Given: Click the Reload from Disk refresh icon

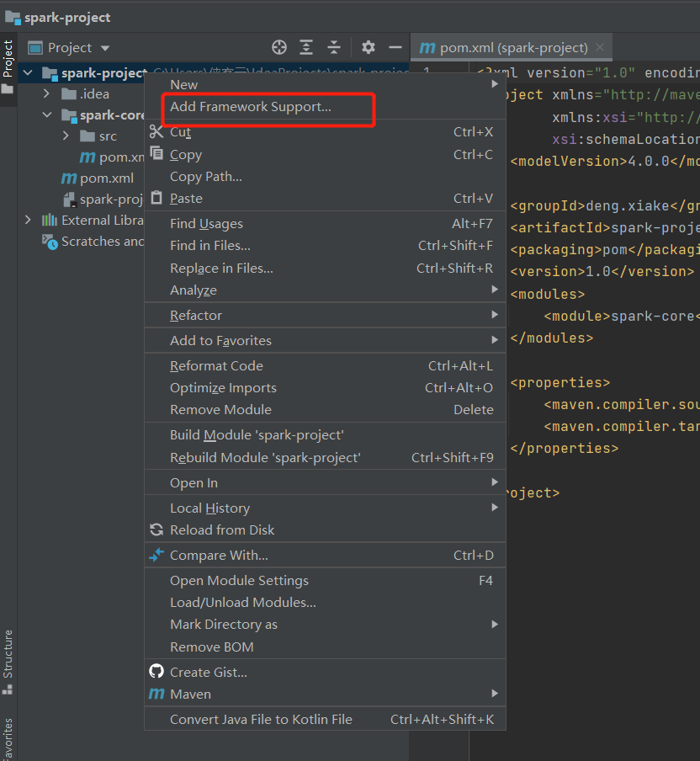Looking at the screenshot, I should pyautogui.click(x=156, y=530).
